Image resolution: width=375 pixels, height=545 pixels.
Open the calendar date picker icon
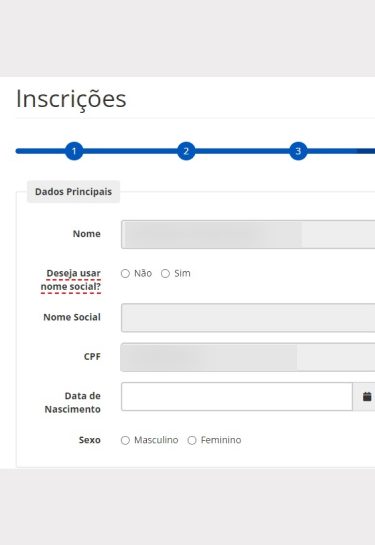[366, 397]
